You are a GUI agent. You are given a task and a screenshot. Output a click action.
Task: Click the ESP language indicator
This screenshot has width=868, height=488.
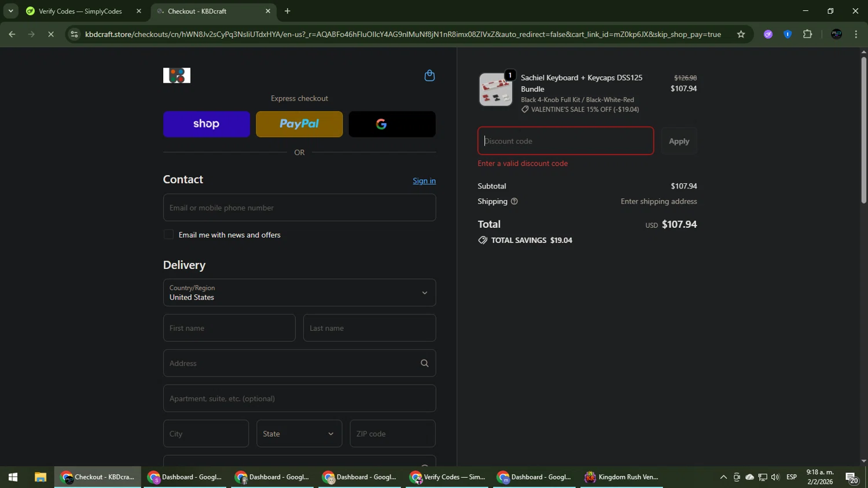[x=792, y=477]
